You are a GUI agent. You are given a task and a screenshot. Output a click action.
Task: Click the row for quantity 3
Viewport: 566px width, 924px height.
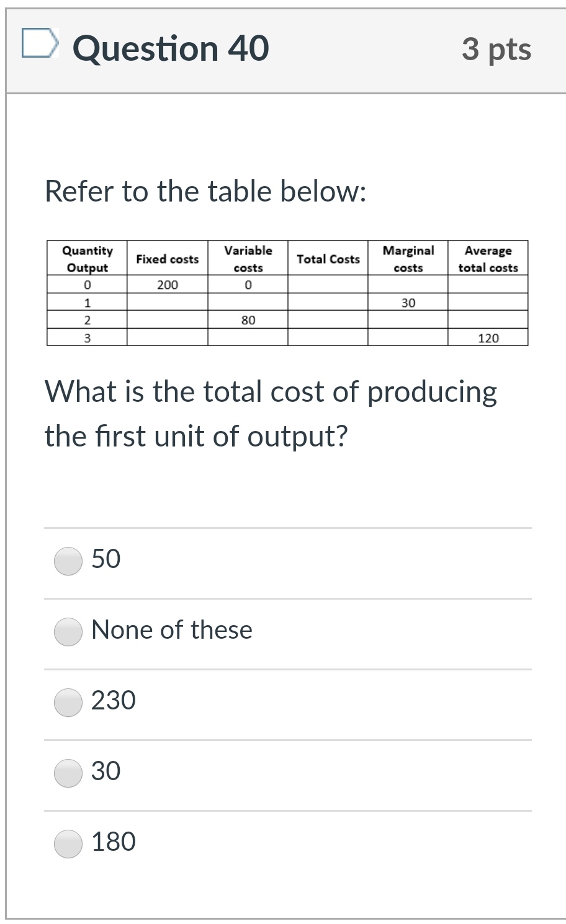pyautogui.click(x=86, y=338)
